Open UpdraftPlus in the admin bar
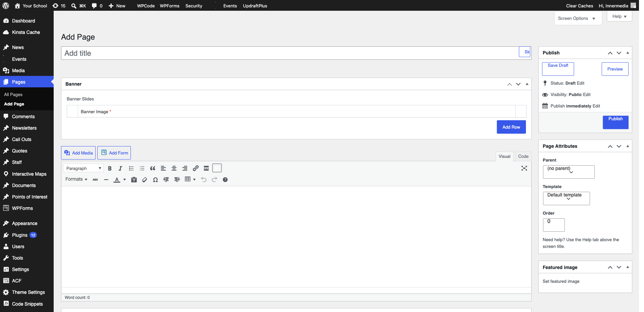Viewport: 644px width, 312px height. point(255,6)
